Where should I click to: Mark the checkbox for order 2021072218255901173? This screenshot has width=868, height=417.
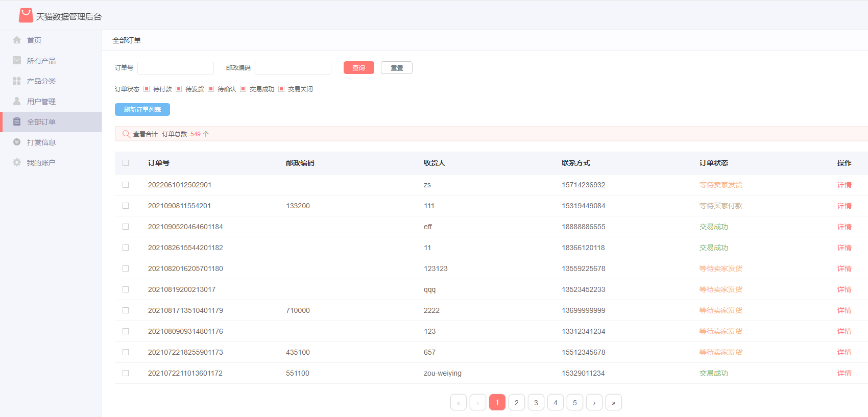[x=126, y=352]
